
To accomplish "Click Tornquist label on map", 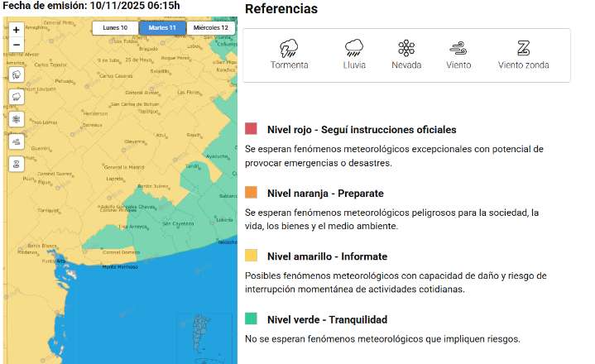I will tap(48, 210).
